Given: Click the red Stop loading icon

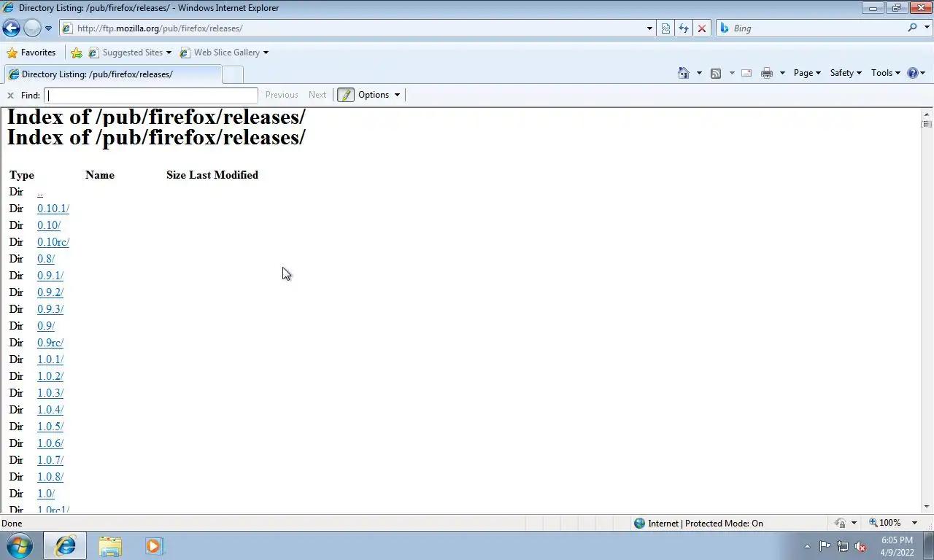Looking at the screenshot, I should coord(702,28).
